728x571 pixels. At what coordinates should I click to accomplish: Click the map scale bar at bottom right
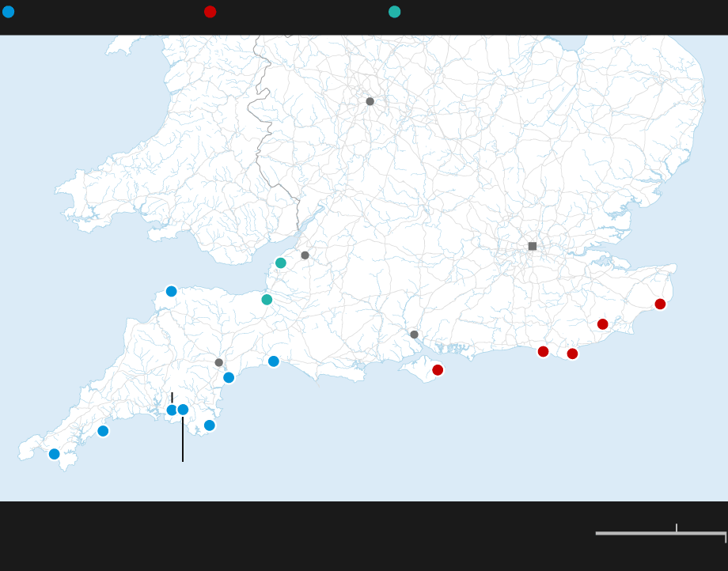click(x=661, y=533)
